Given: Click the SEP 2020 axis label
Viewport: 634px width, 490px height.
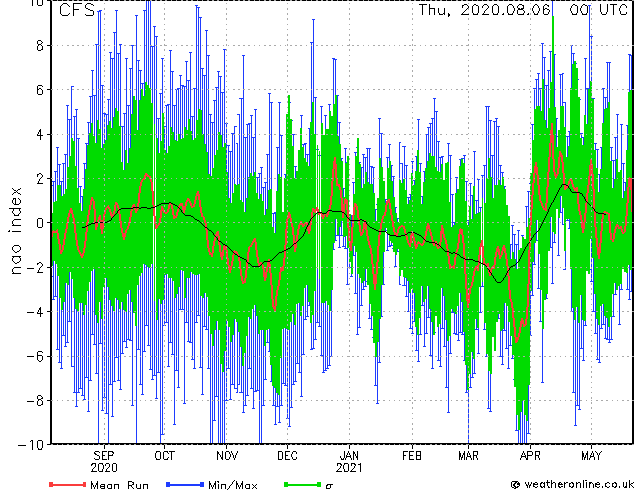Looking at the screenshot, I should pyautogui.click(x=104, y=462).
